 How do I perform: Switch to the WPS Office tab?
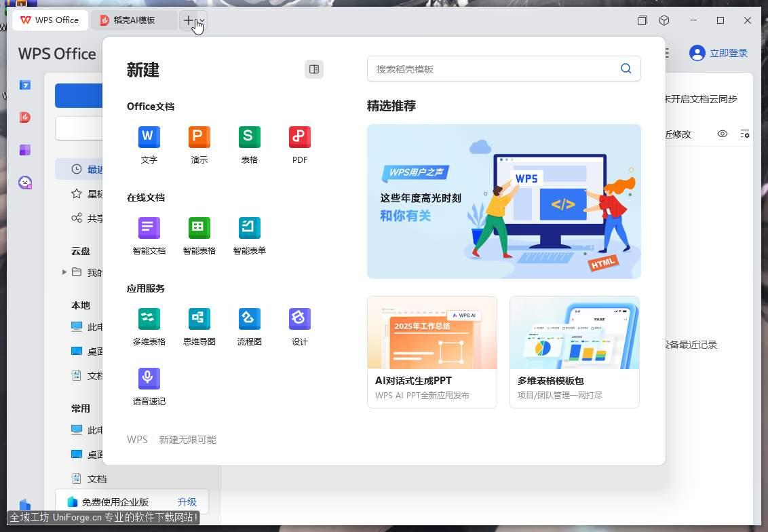point(50,20)
